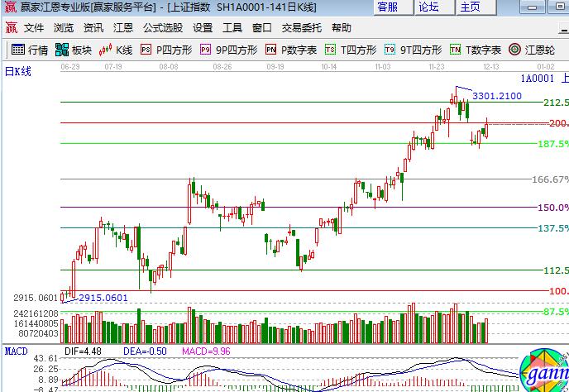Viewport: 569px width, 392px height.
Task: Open the 交易委托 menu
Action: [302, 27]
